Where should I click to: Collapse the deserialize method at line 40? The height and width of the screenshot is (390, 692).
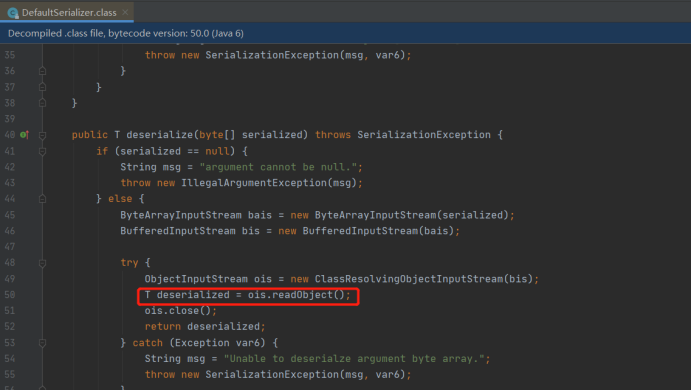(42, 135)
